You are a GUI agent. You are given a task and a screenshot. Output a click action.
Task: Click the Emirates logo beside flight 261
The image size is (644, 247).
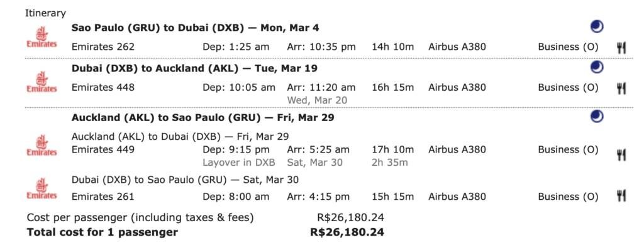pyautogui.click(x=42, y=188)
